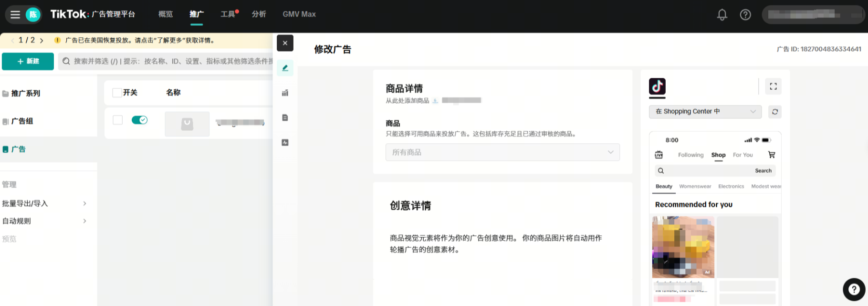Click the upload icon beside 从此处添加商品

(435, 101)
